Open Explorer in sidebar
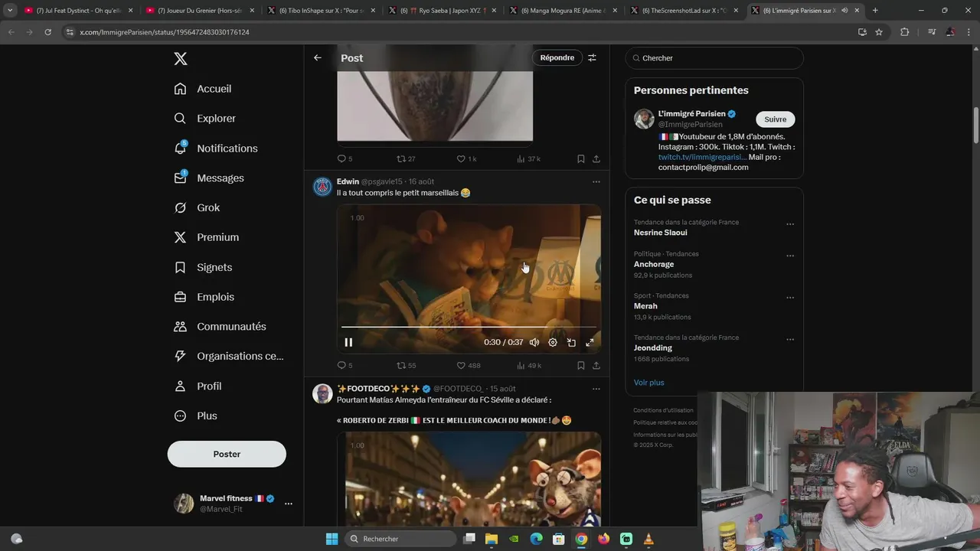Image resolution: width=980 pixels, height=551 pixels. (205, 119)
